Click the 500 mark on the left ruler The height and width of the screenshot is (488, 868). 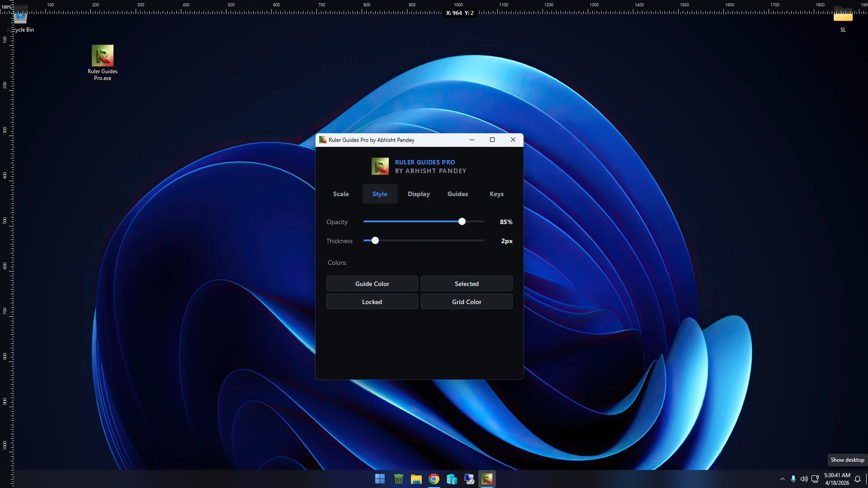point(5,221)
